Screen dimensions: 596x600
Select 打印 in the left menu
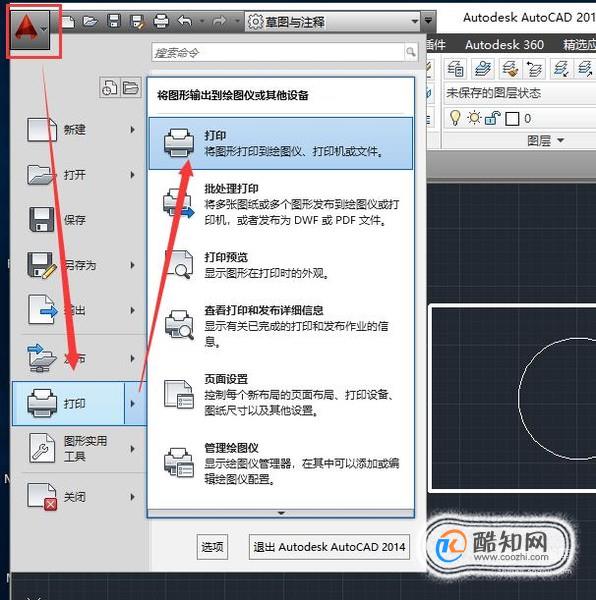[x=69, y=403]
